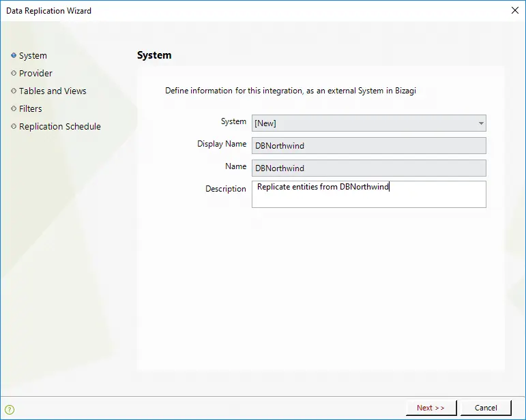Image resolution: width=526 pixels, height=420 pixels.
Task: Click the Next >> button
Action: (431, 408)
